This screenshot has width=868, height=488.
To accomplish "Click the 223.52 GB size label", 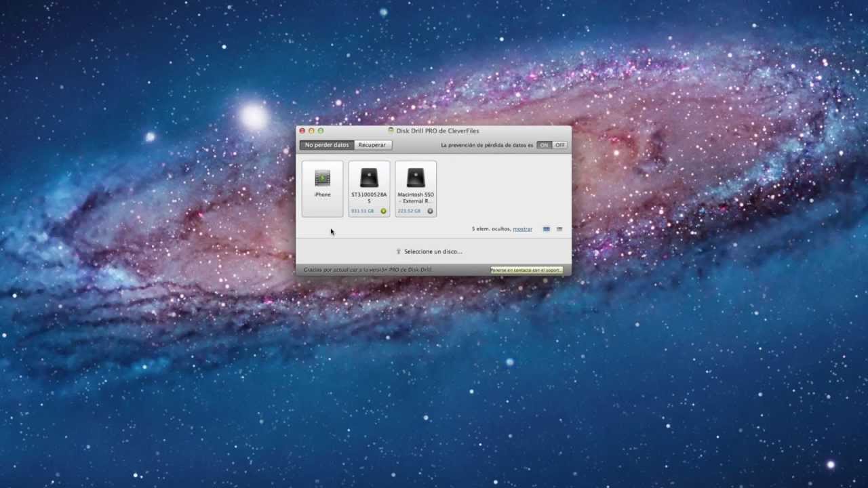I will [409, 211].
